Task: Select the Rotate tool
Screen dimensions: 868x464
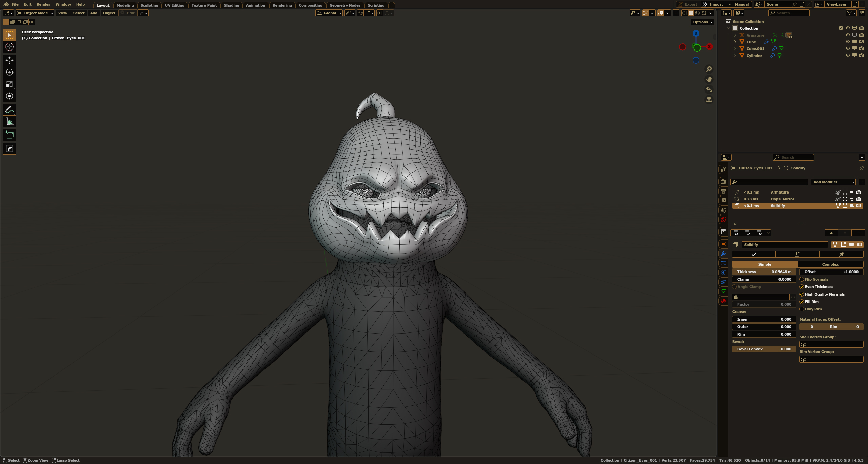Action: pyautogui.click(x=9, y=72)
